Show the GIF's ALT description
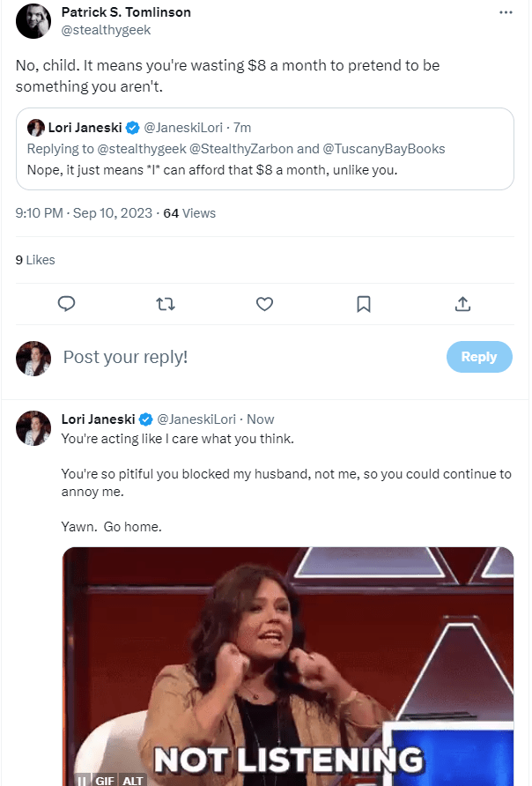Screen dimensions: 532x786 [x=133, y=780]
